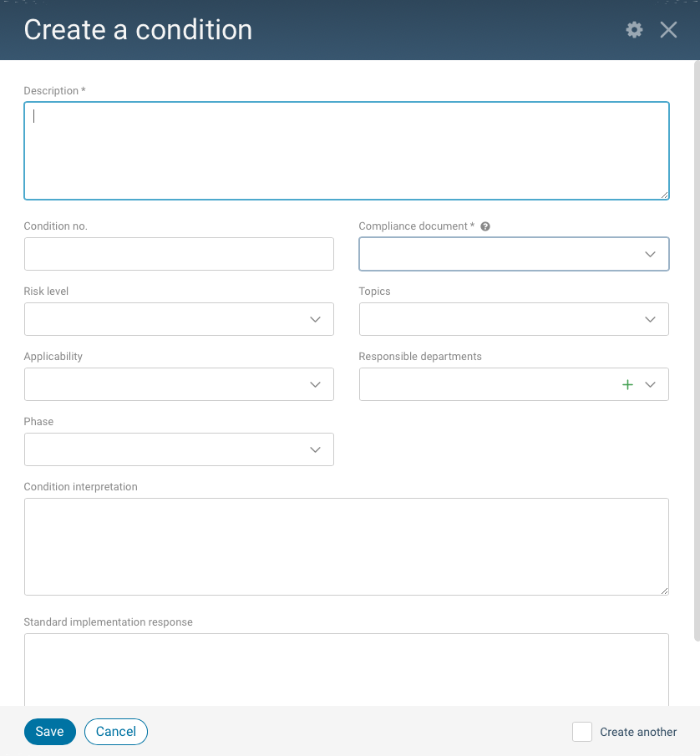Cancel creating the condition
Viewport: 700px width, 756px height.
coord(115,732)
